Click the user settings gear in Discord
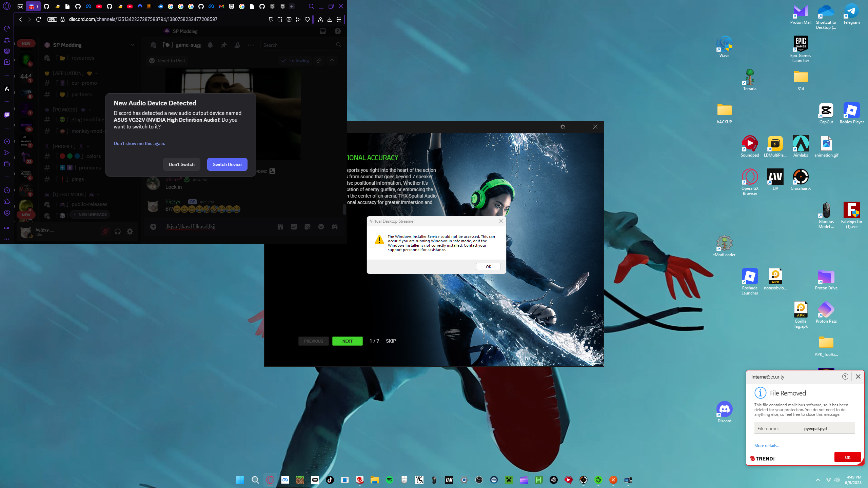The width and height of the screenshot is (868, 488). click(130, 231)
